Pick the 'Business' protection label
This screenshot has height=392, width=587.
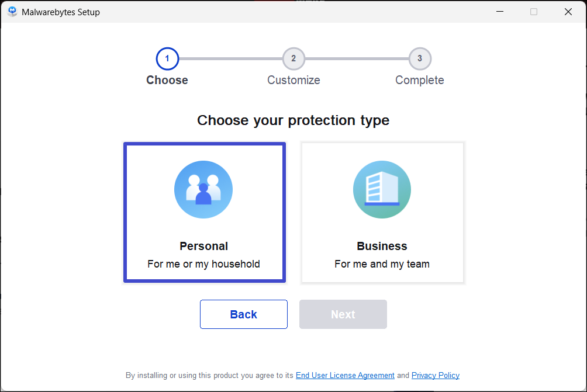(x=382, y=246)
